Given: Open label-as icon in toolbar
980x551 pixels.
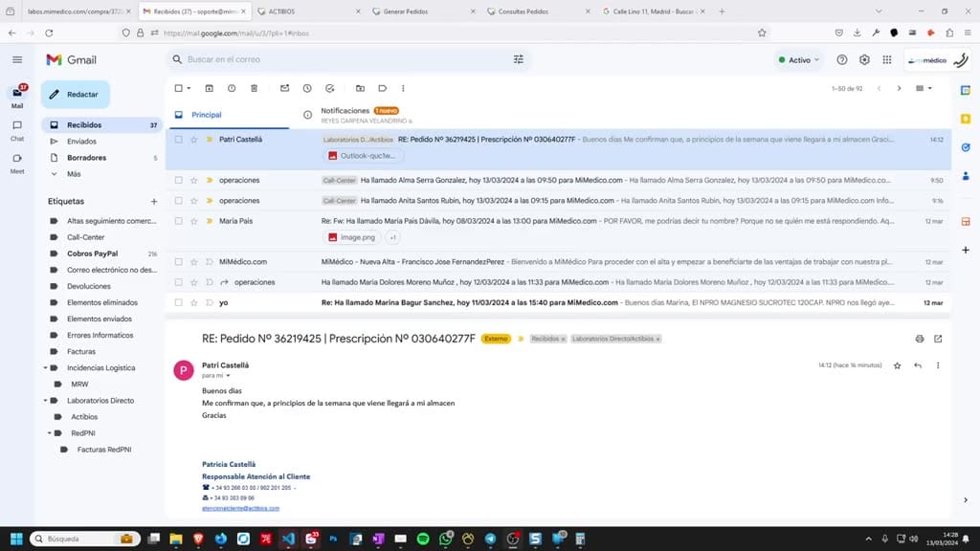Looking at the screenshot, I should [383, 88].
